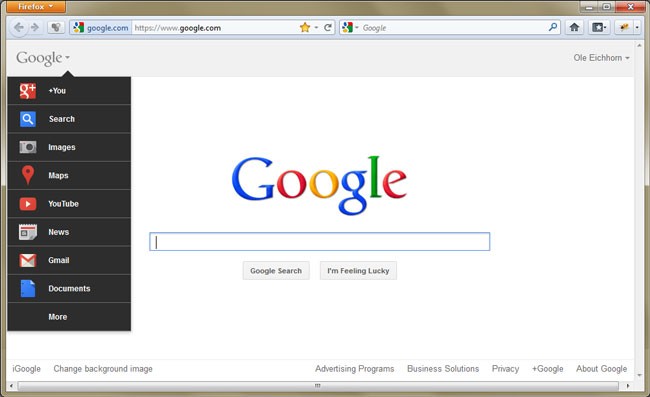Click the large colorful Google logo
This screenshot has width=650, height=397.
(319, 185)
